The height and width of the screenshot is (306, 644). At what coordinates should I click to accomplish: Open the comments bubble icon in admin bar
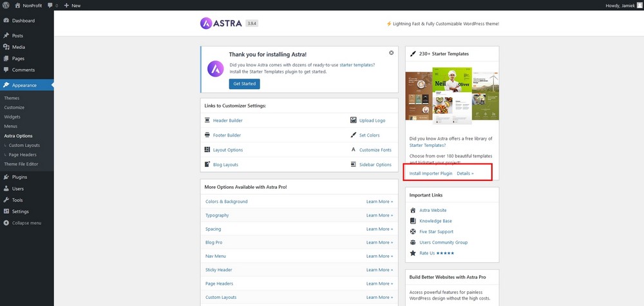point(50,5)
